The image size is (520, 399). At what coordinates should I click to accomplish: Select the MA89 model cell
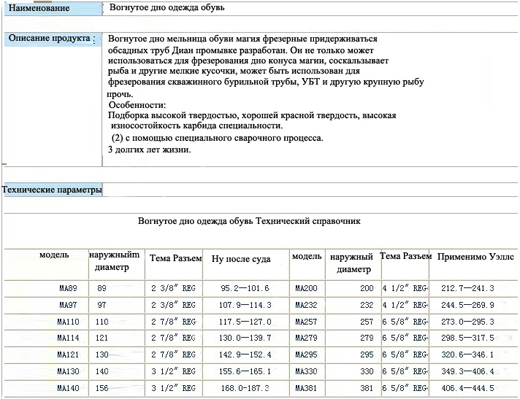(68, 288)
